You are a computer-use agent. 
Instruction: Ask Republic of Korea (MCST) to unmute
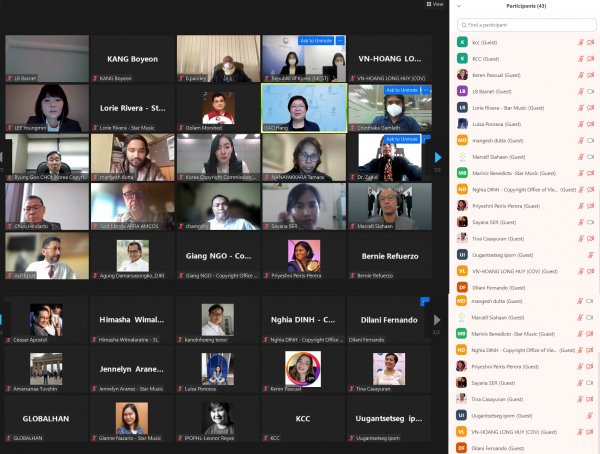tap(316, 41)
